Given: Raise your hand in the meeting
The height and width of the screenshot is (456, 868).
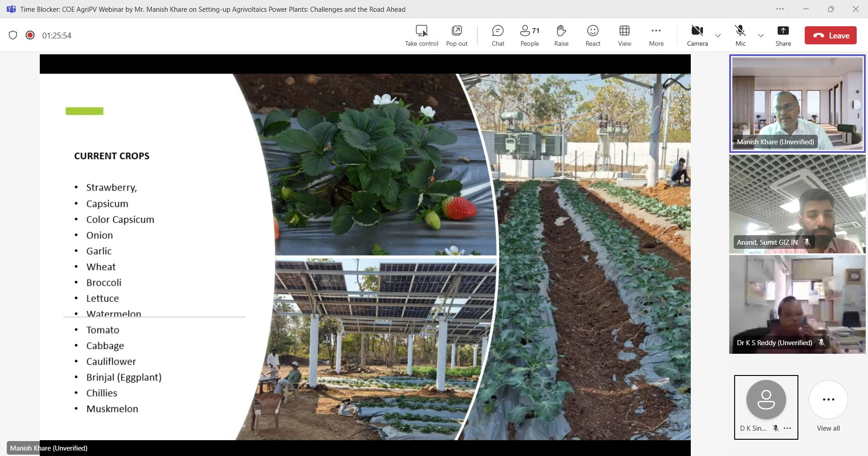Looking at the screenshot, I should coord(561,35).
